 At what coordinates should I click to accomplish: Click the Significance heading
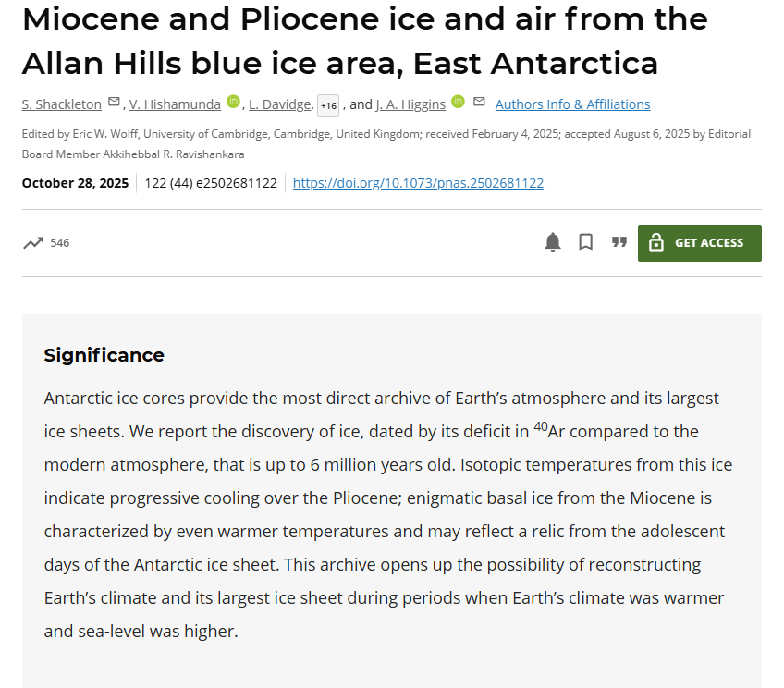[104, 355]
